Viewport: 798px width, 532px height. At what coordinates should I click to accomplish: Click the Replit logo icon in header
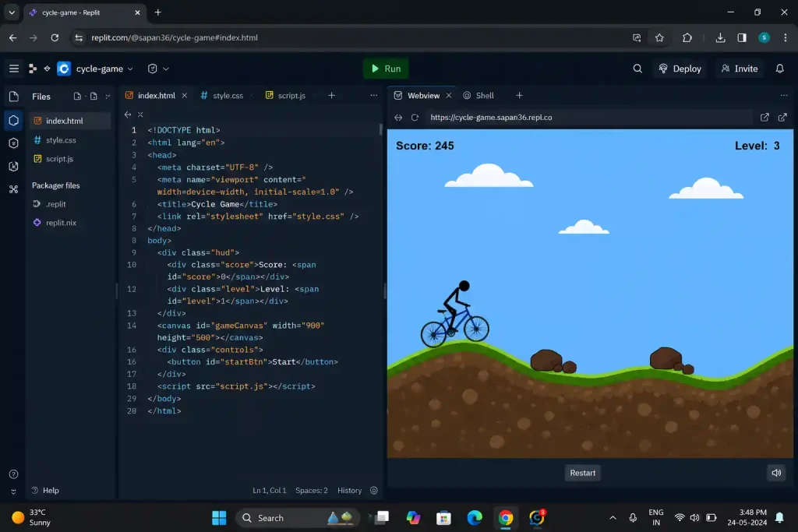click(33, 68)
